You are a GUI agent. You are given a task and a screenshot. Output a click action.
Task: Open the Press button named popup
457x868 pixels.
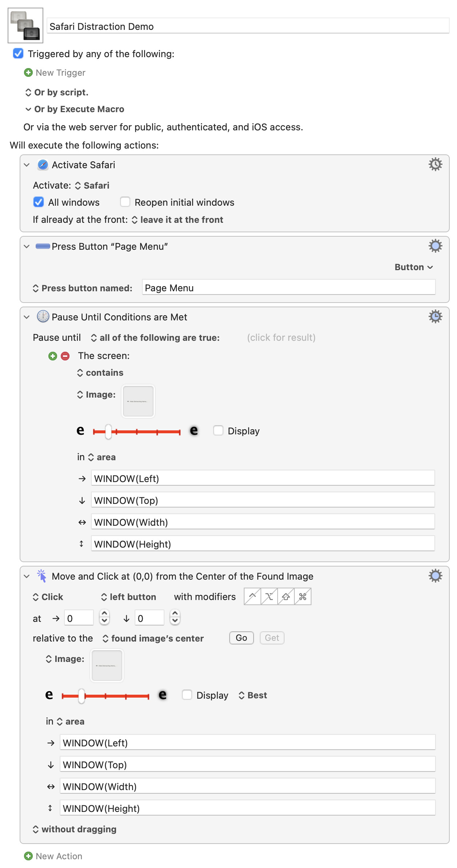[x=82, y=288]
